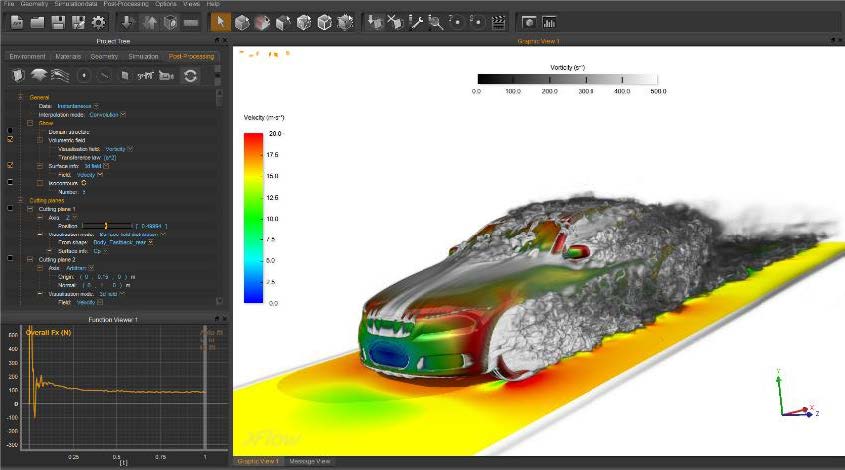Open the Geometry menu in menu bar

coord(34,4)
